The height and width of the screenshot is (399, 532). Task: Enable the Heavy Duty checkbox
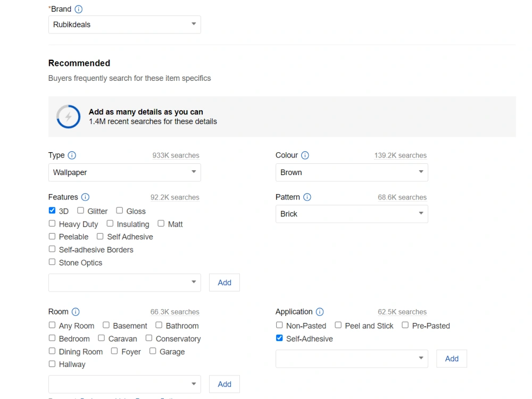(52, 223)
